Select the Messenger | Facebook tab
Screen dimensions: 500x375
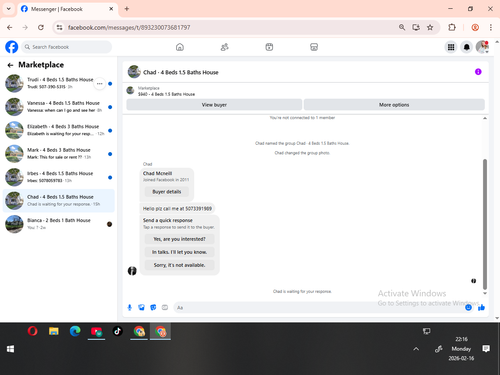(x=67, y=9)
